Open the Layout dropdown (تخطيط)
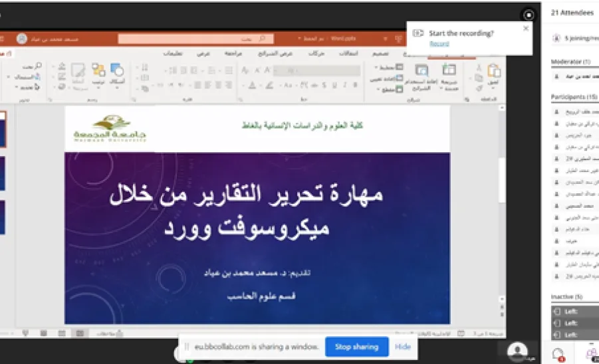Viewport: 599px width, 364px height. coord(388,68)
